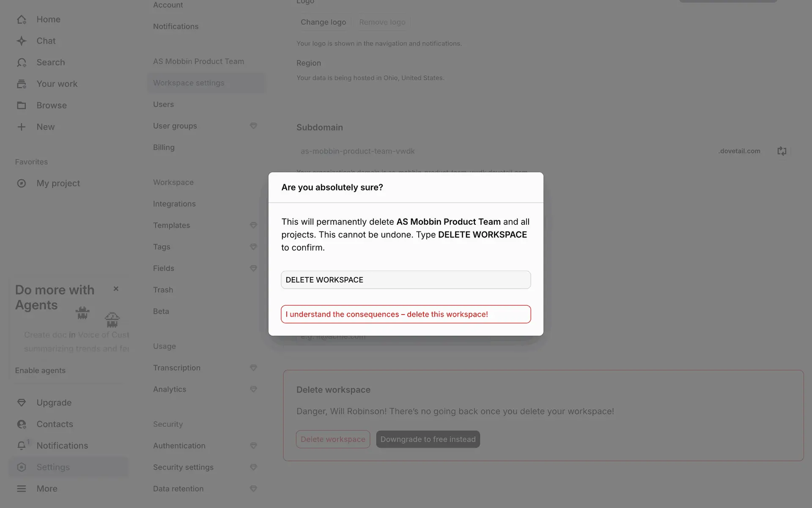Click the DELETE WORKSPACE confirmation input field
This screenshot has width=812, height=508.
[x=406, y=280]
